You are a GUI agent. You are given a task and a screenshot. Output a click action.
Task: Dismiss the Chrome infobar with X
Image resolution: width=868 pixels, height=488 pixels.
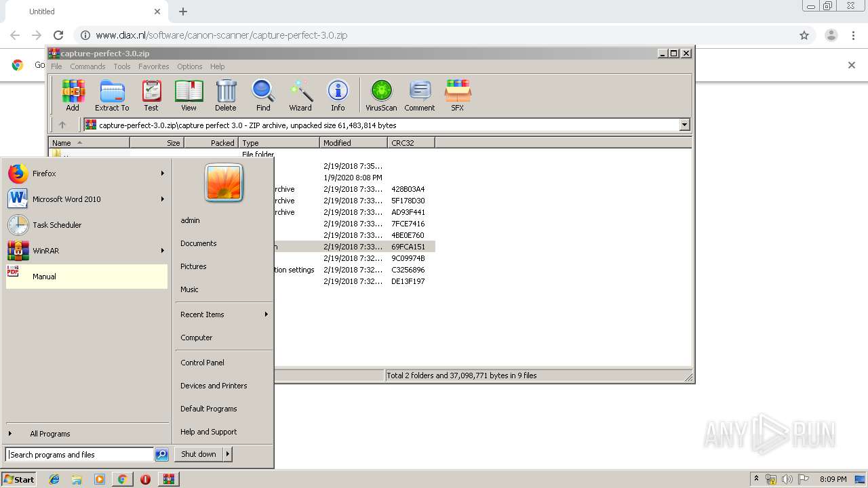point(852,65)
